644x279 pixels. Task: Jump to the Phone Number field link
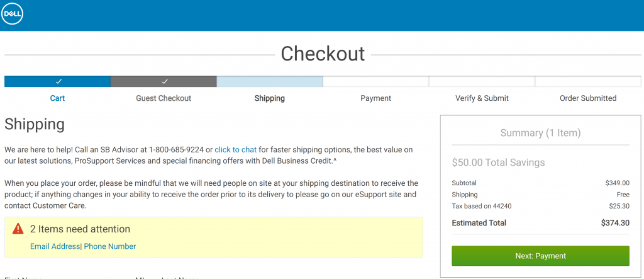109,246
